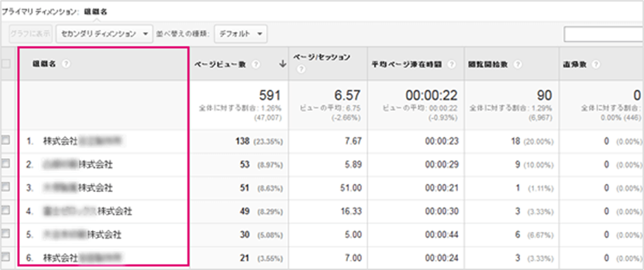
Task: Open row 2 organization ending in 株式会社
Action: pos(78,164)
